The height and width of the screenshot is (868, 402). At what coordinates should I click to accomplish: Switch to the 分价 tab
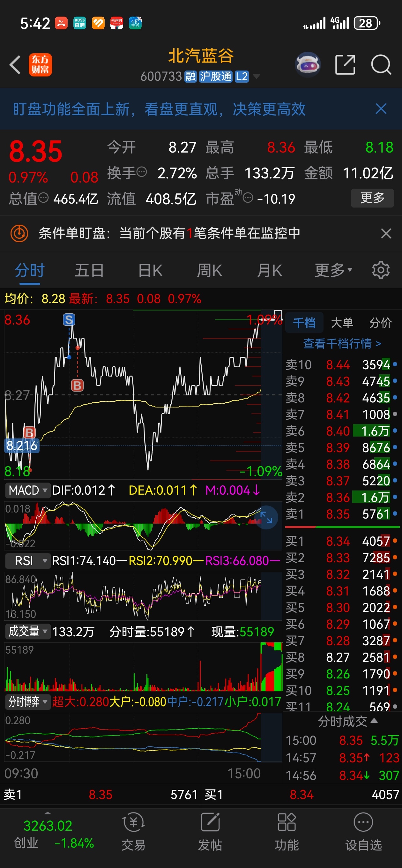point(380,322)
